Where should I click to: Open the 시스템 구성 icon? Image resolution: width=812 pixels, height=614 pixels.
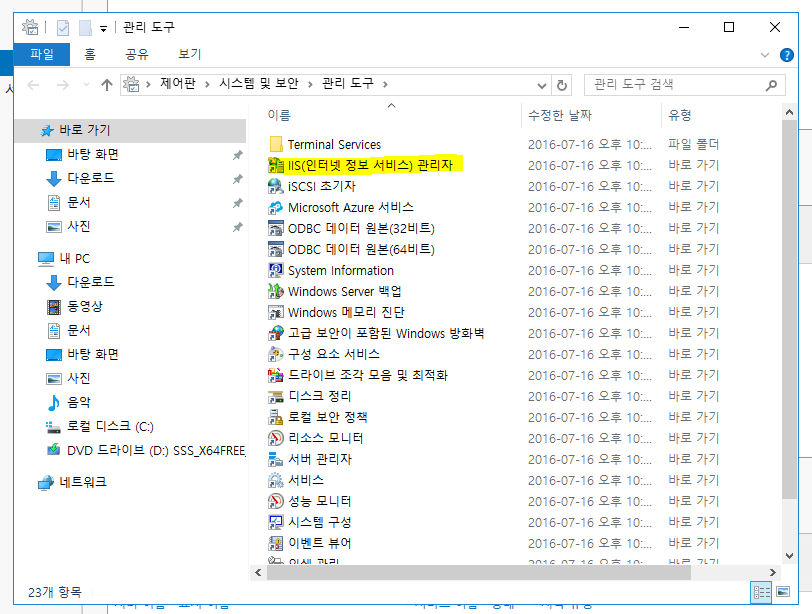tap(276, 522)
